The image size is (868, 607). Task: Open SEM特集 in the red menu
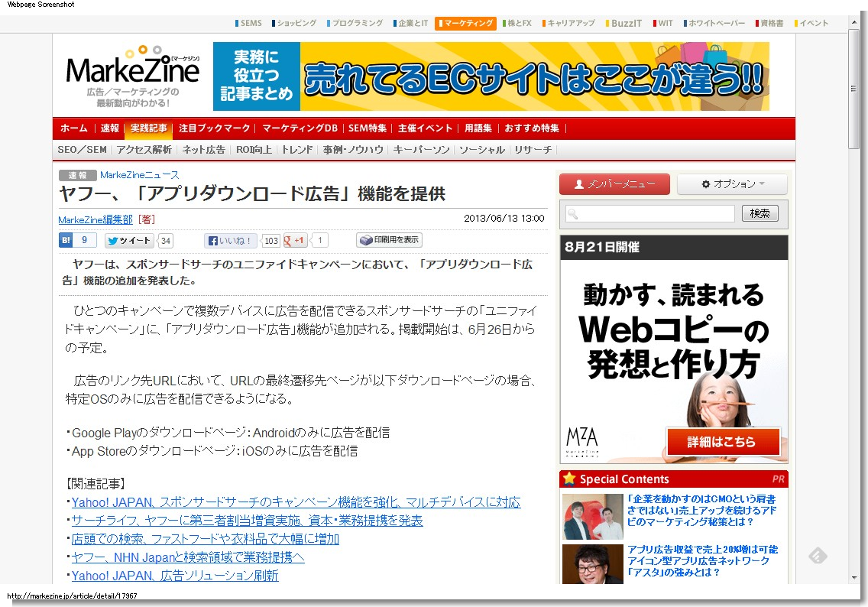coord(368,128)
